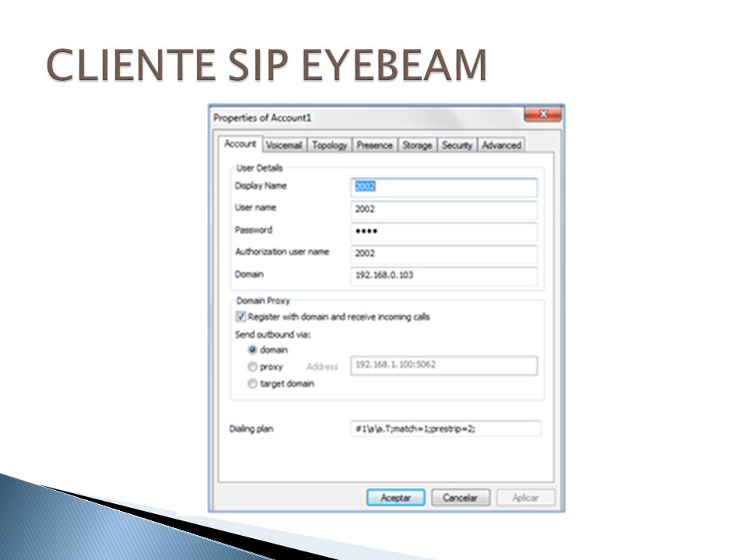Click the proxy Address field
The width and height of the screenshot is (747, 560).
pos(444,366)
